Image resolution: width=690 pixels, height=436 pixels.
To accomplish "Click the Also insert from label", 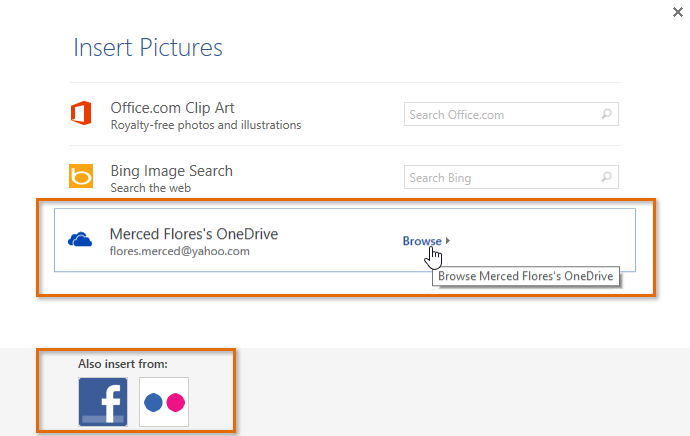I will (123, 365).
